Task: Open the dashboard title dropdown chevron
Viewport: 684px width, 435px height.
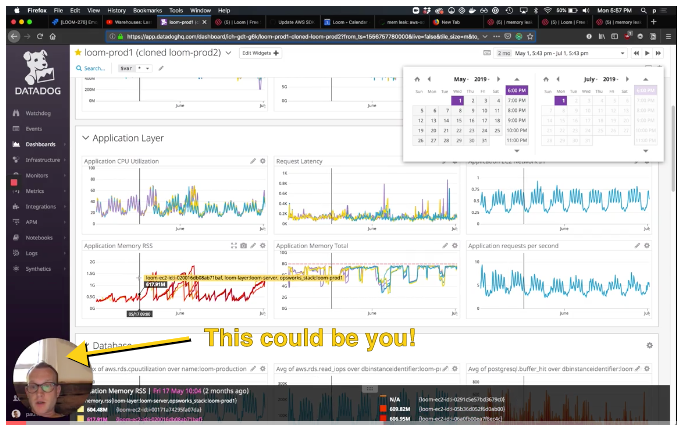Action: (x=228, y=53)
